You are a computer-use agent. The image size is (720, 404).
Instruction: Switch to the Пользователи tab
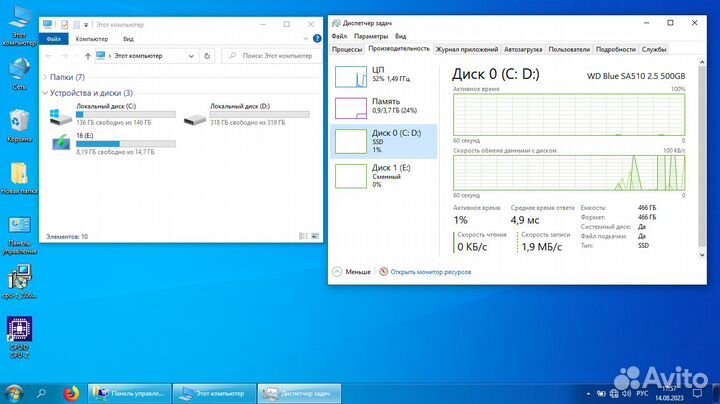tap(569, 49)
